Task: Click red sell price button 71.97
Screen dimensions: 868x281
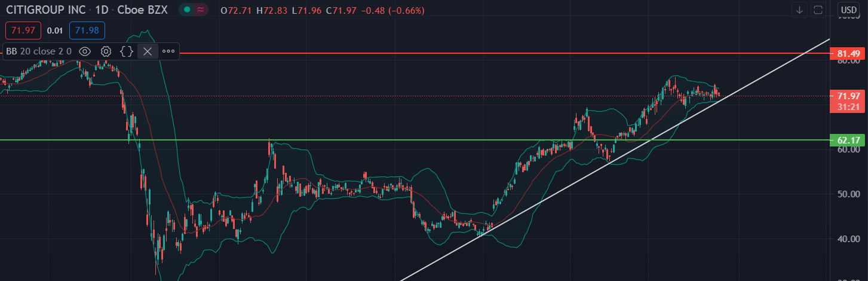Action: pyautogui.click(x=23, y=30)
